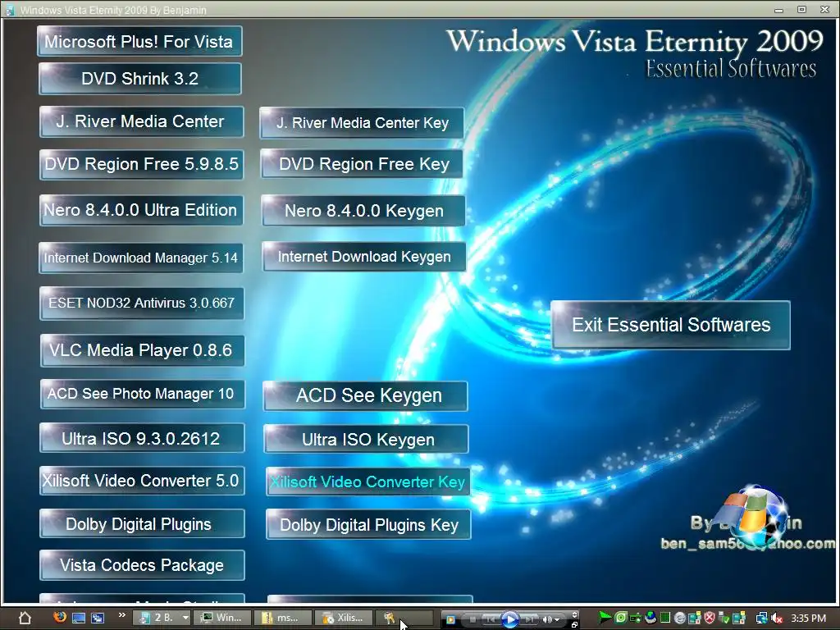The image size is (840, 630).
Task: Switch to the 'Xilis...' taskbar window
Action: (344, 618)
